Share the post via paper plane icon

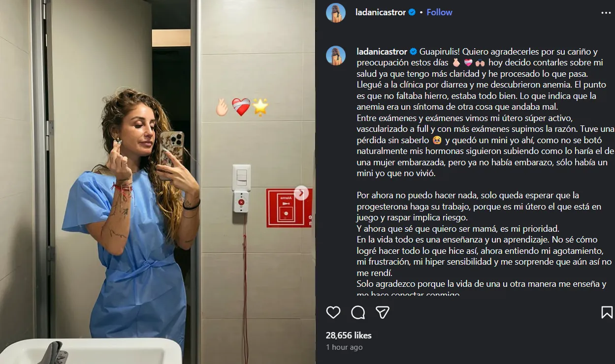(383, 312)
